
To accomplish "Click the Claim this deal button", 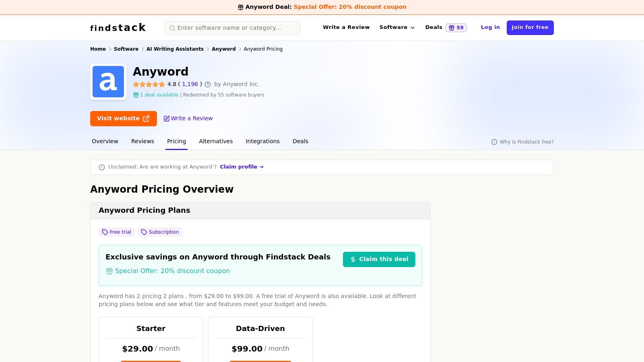I will (x=379, y=259).
